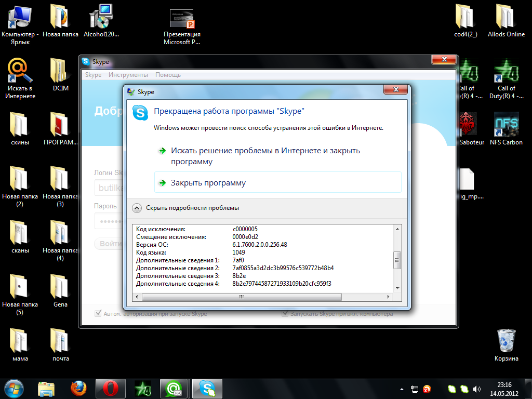Open the Allods Online folder

point(506,21)
